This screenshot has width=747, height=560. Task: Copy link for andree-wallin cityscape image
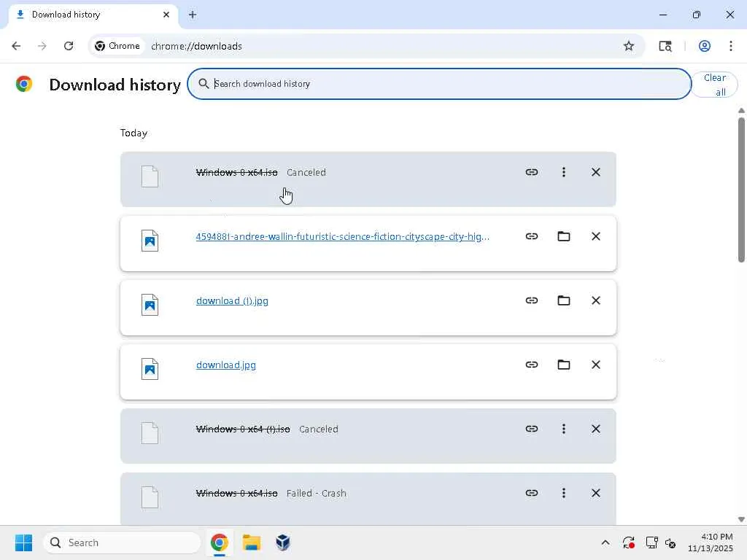(x=531, y=236)
